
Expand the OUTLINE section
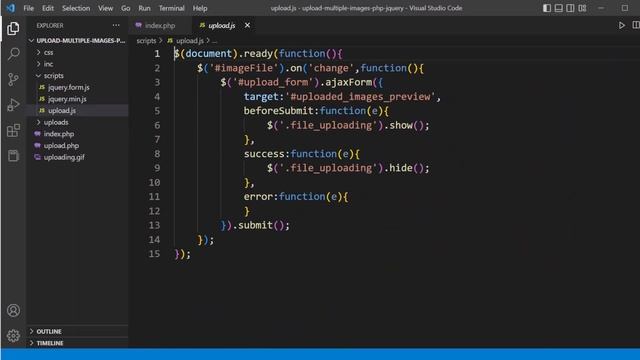click(x=78, y=331)
